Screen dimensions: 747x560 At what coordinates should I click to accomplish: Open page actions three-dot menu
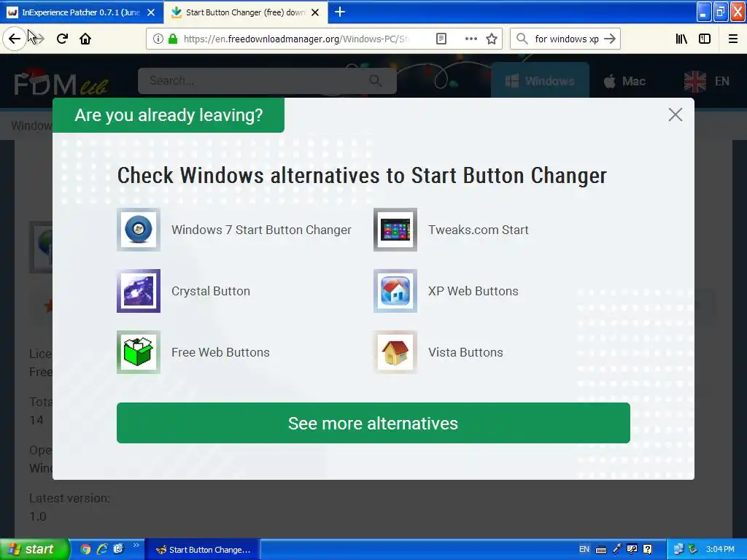point(471,39)
